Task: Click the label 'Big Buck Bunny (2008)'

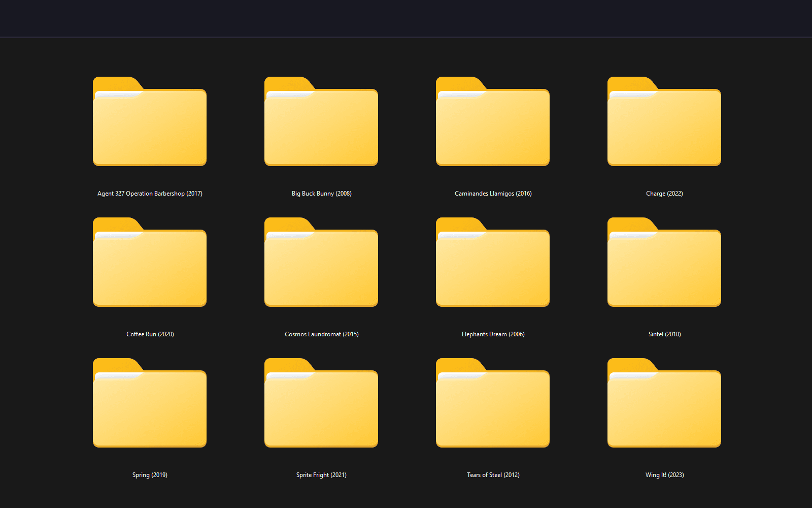Action: point(321,194)
